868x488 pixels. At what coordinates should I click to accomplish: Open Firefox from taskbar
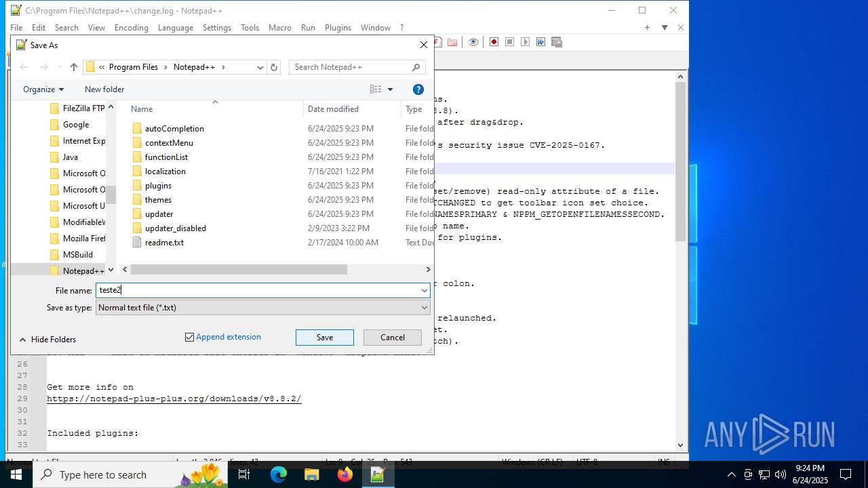(344, 474)
